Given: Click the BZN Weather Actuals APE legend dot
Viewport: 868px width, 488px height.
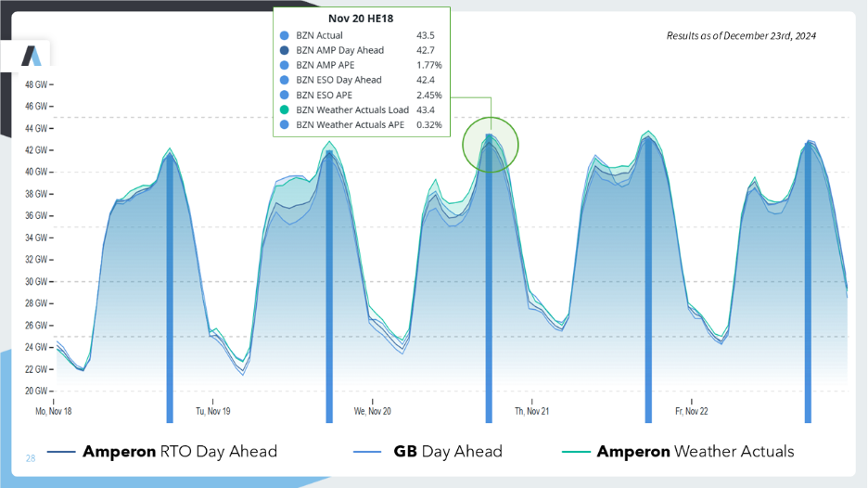Looking at the screenshot, I should click(x=285, y=124).
